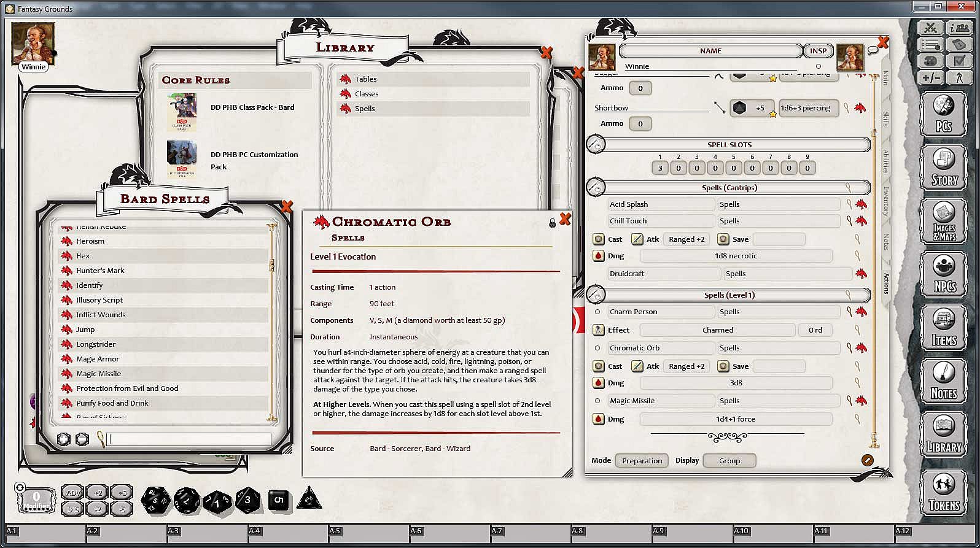Switch to the Actions tab
980x548 pixels.
[886, 283]
